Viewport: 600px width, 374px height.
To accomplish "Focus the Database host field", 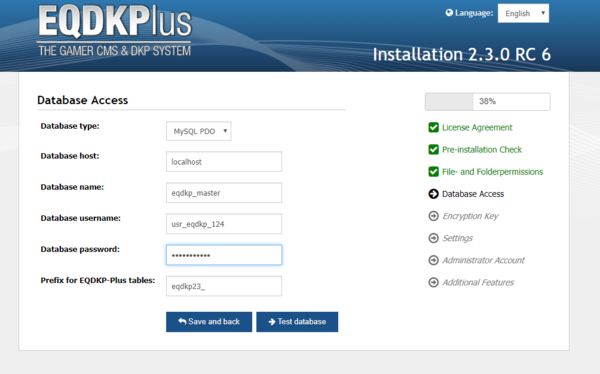I will click(224, 162).
